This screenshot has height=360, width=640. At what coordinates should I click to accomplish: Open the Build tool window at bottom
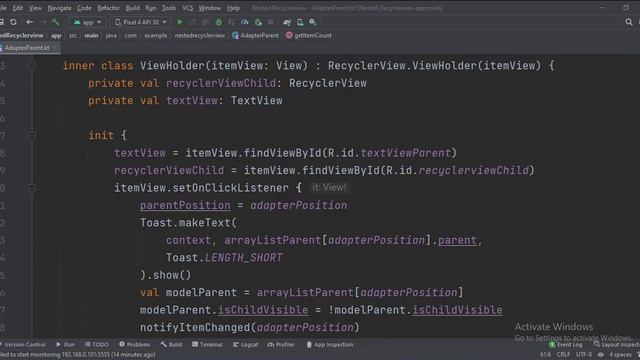(171, 344)
